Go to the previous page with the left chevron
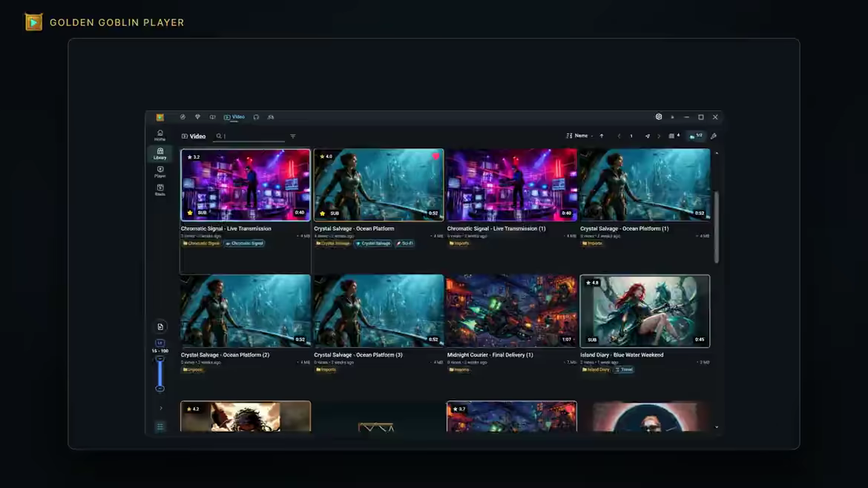 (x=619, y=136)
